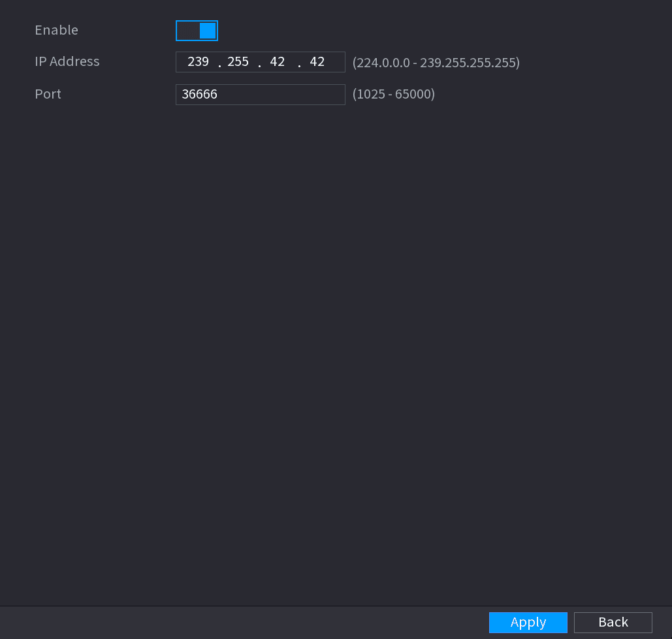Click the IP Address label
Screen dimensions: 672x639
pos(67,61)
